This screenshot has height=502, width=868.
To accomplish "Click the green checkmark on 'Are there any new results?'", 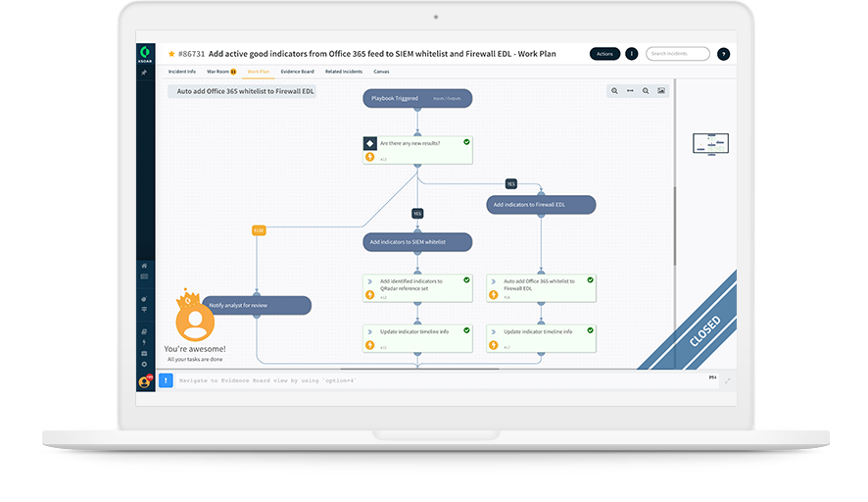I will [x=466, y=142].
